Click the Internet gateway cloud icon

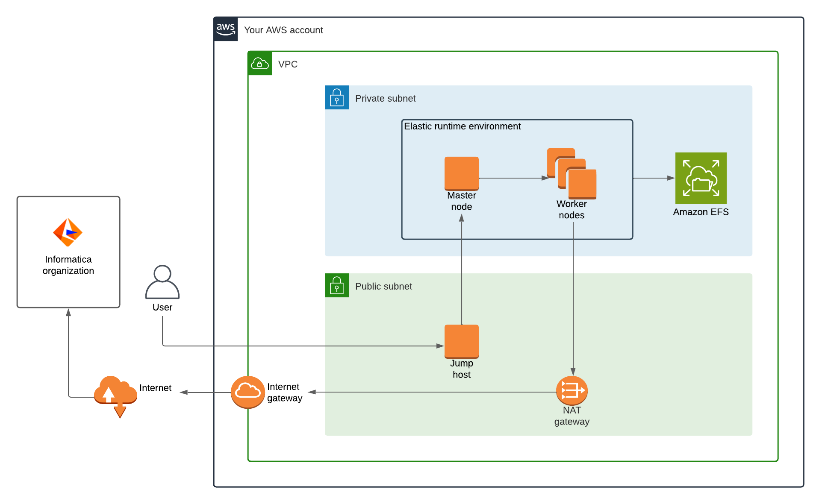click(x=248, y=392)
